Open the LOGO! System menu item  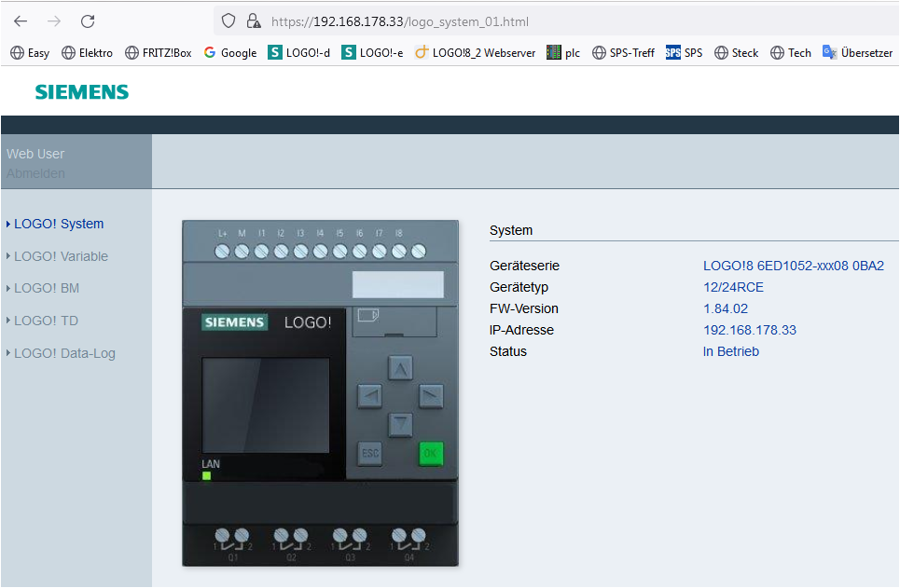59,224
